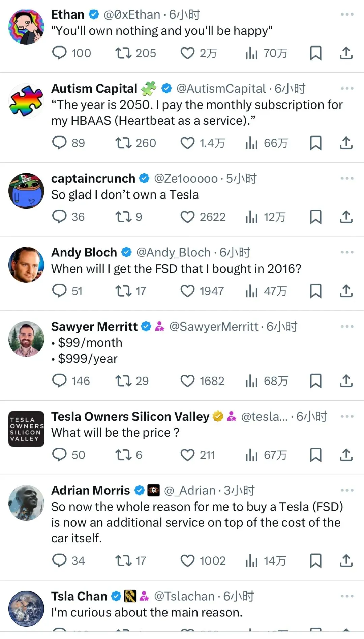Reply to Ethan's tweet
Image resolution: width=364 pixels, height=639 pixels.
(x=60, y=53)
